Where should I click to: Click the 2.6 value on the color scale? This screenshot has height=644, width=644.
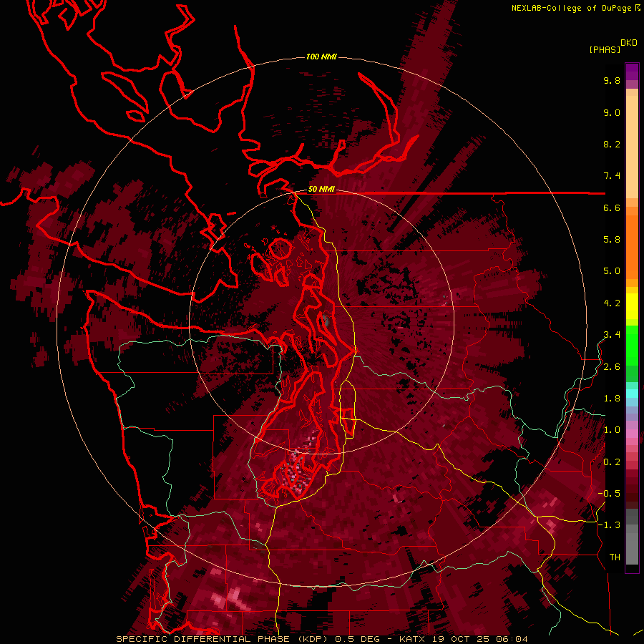612,367
